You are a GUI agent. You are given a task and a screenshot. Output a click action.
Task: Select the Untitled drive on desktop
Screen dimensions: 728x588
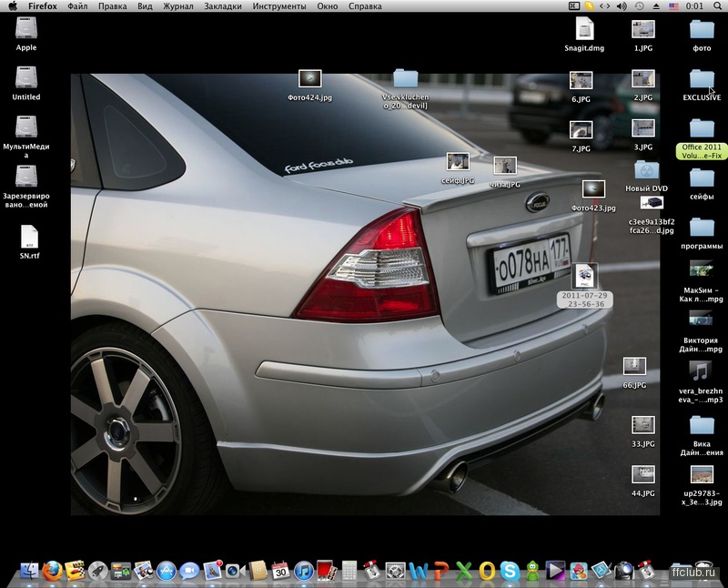tap(26, 77)
